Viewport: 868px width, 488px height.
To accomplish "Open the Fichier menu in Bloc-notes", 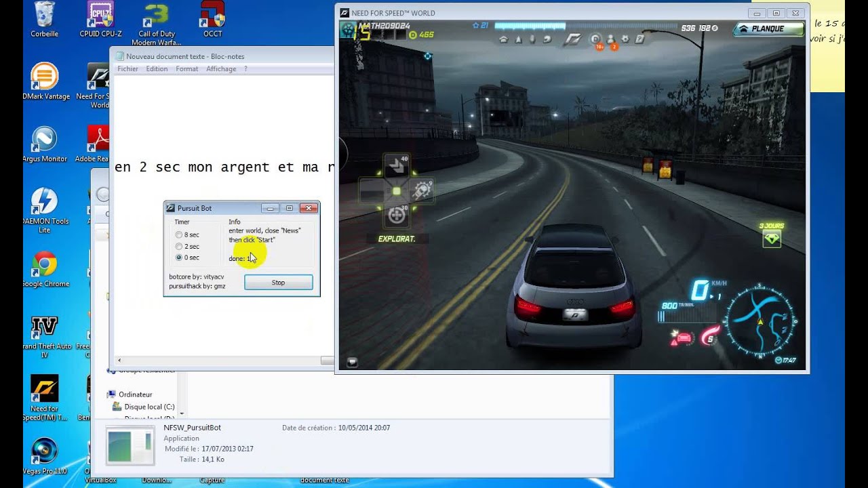I will 127,69.
